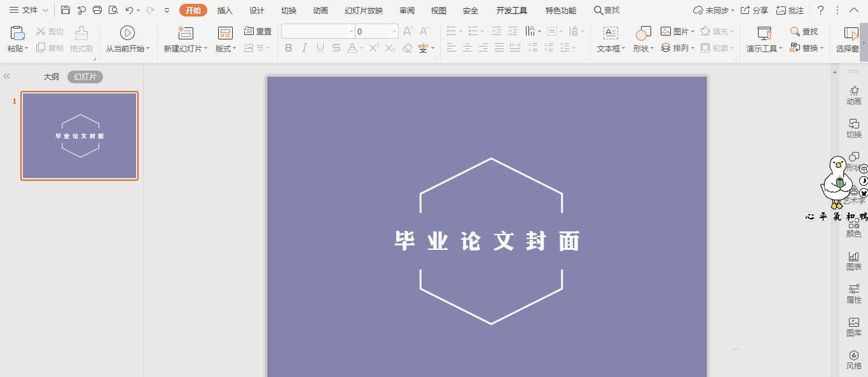This screenshot has height=377, width=868.
Task: Switch to the 动画 Animation ribbon tab
Action: click(320, 10)
